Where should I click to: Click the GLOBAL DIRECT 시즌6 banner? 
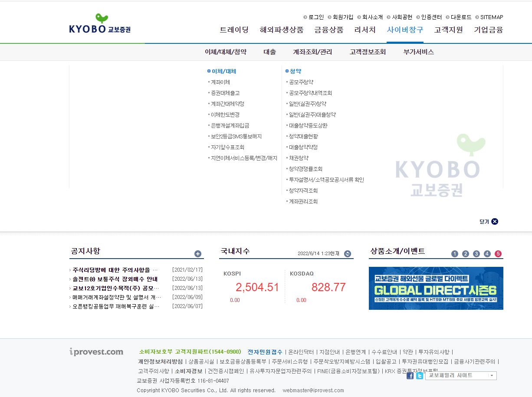[x=436, y=288]
